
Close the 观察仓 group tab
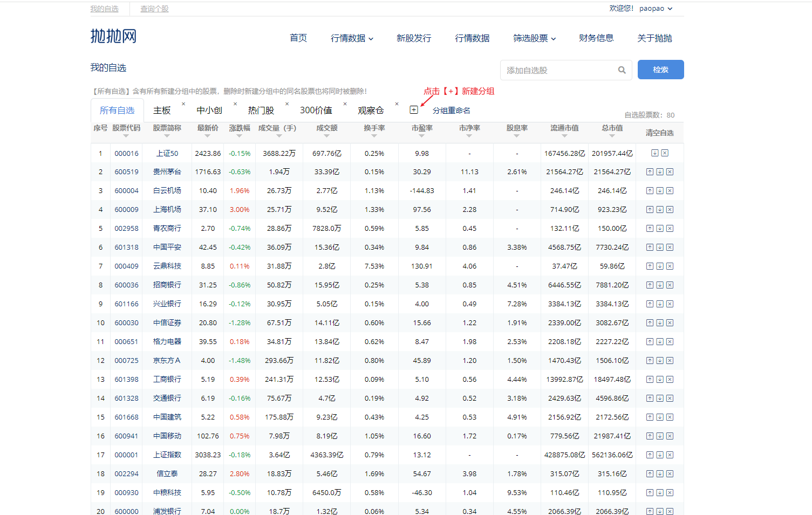click(x=397, y=104)
